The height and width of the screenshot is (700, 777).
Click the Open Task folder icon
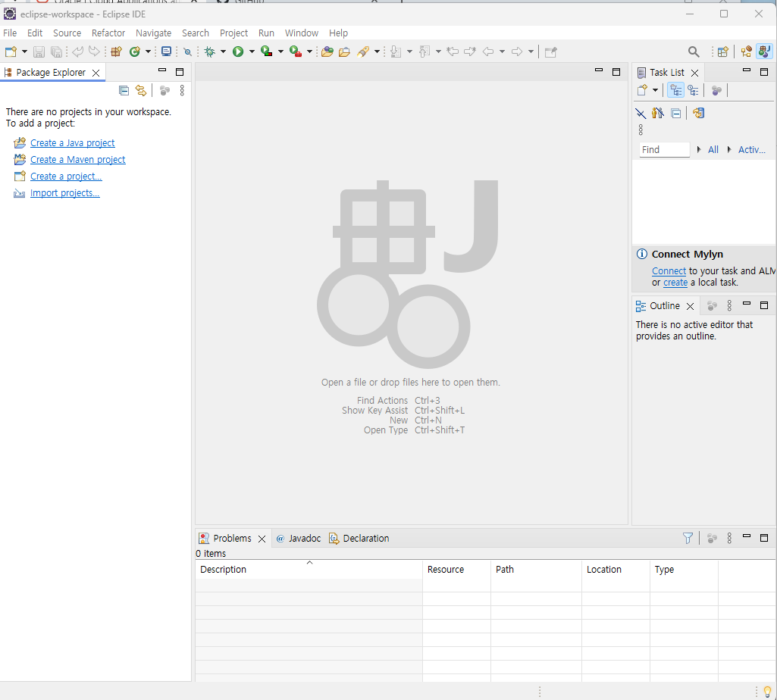tap(344, 52)
